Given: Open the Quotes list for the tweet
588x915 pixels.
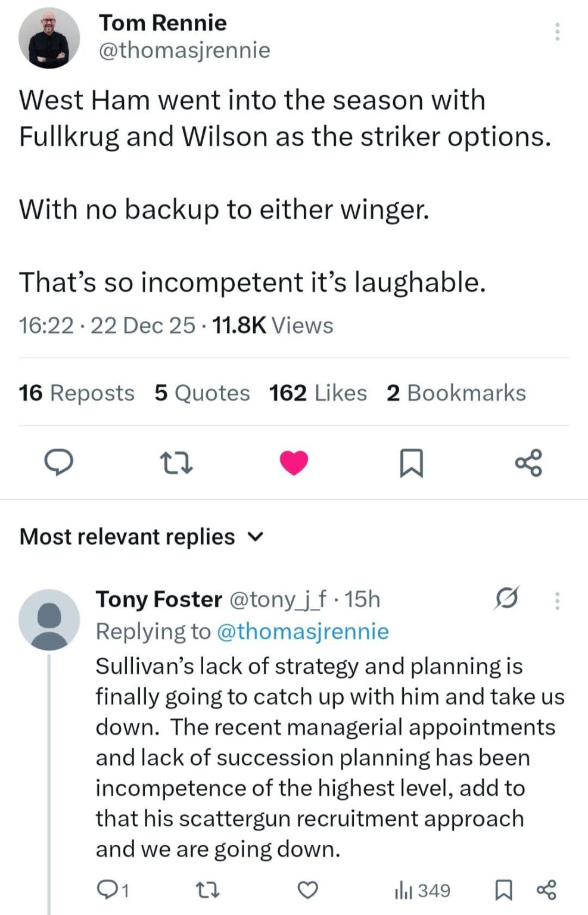Looking at the screenshot, I should pos(202,393).
